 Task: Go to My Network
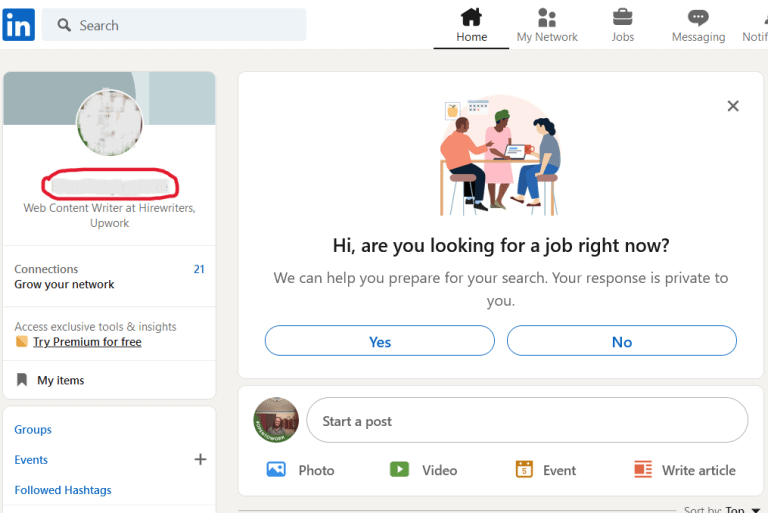pos(547,26)
